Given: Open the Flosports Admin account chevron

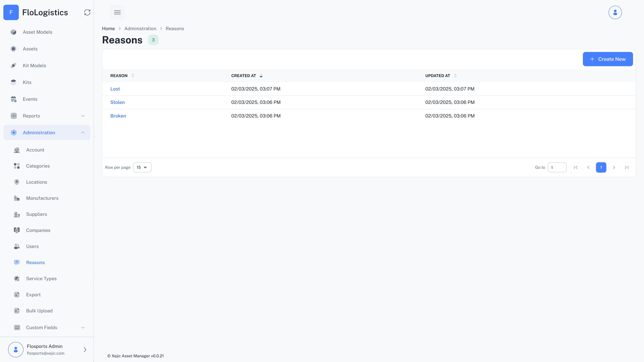Looking at the screenshot, I should coord(85,349).
